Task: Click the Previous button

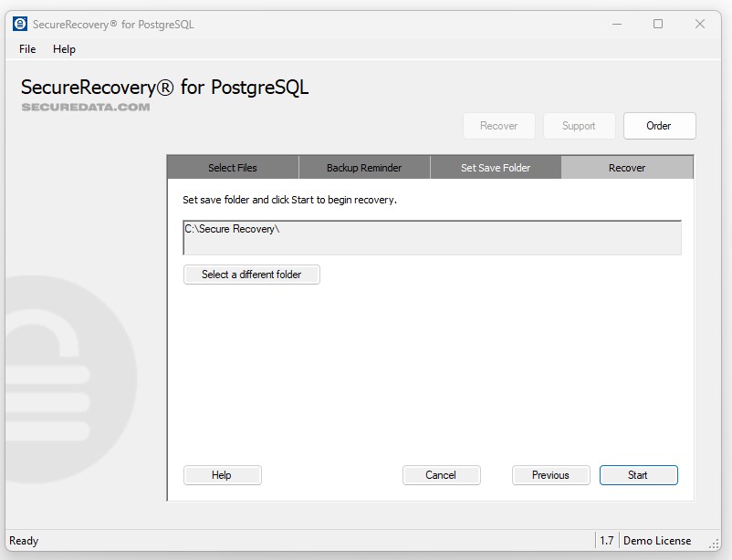Action: [x=550, y=475]
